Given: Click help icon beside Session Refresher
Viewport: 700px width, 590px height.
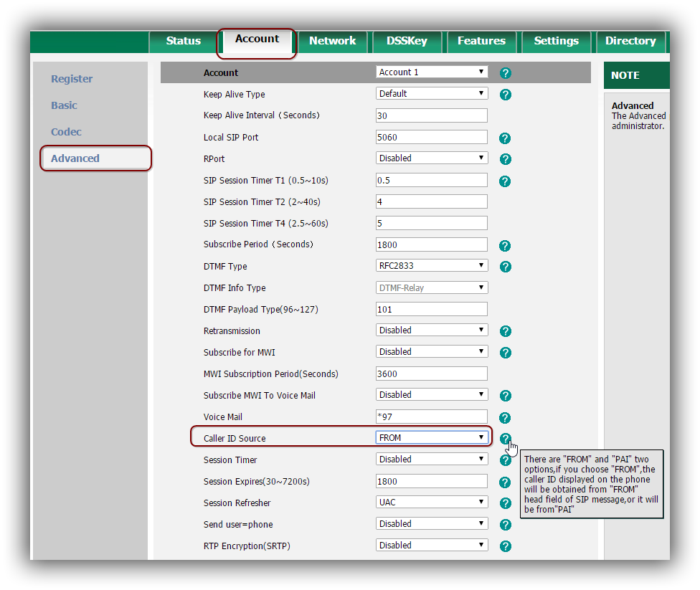Looking at the screenshot, I should 505,503.
